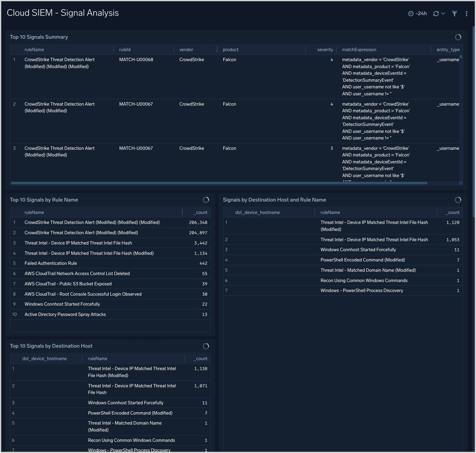This screenshot has width=476, height=453.
Task: Click the refresh dashboard icon
Action: pyautogui.click(x=436, y=14)
